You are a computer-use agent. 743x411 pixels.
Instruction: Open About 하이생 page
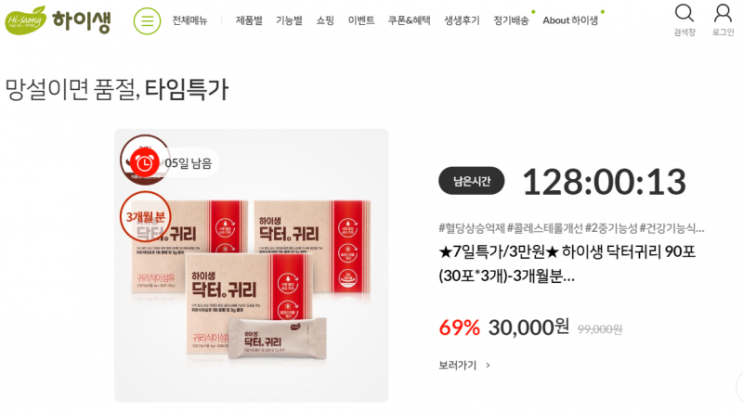click(x=570, y=20)
